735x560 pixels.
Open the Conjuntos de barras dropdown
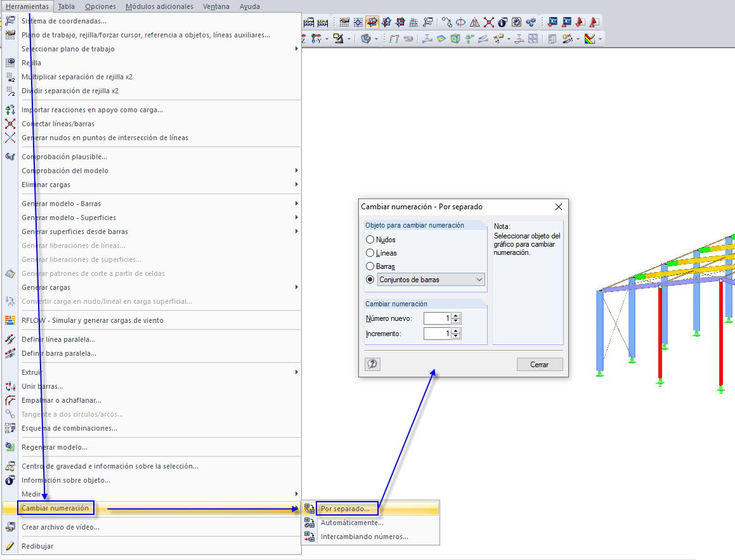coord(431,279)
